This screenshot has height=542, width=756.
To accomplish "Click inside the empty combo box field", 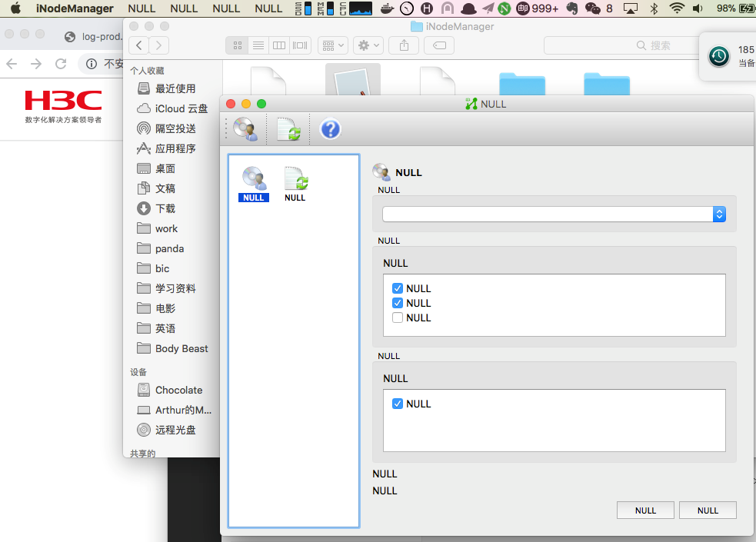I will coord(548,214).
